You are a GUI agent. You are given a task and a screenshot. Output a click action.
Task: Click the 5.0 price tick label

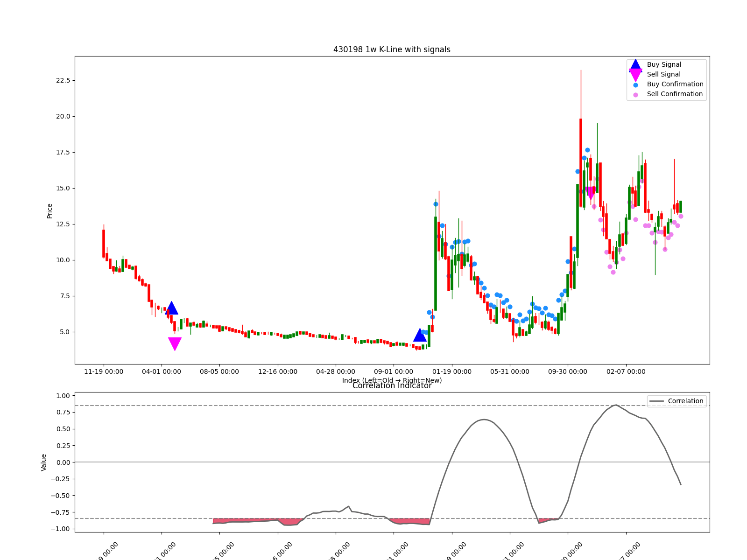click(65, 332)
